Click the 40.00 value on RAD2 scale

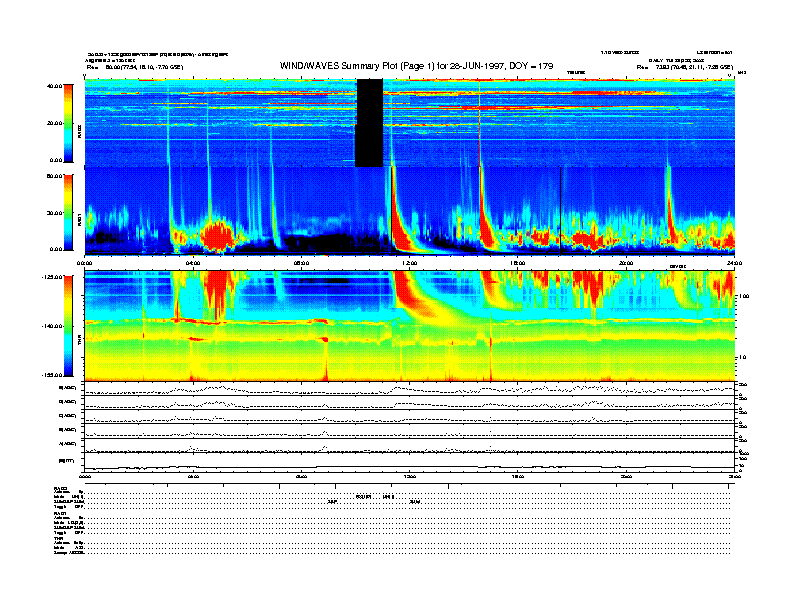coord(54,86)
